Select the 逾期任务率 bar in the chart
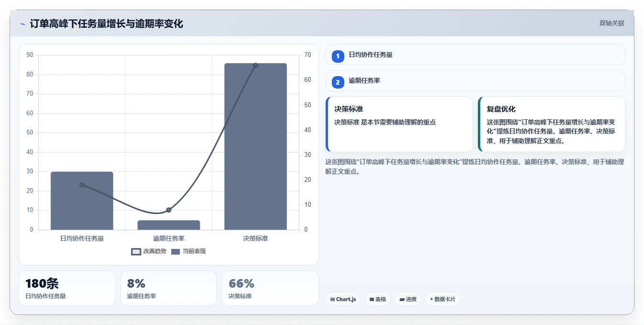This screenshot has width=644, height=325. [x=169, y=225]
